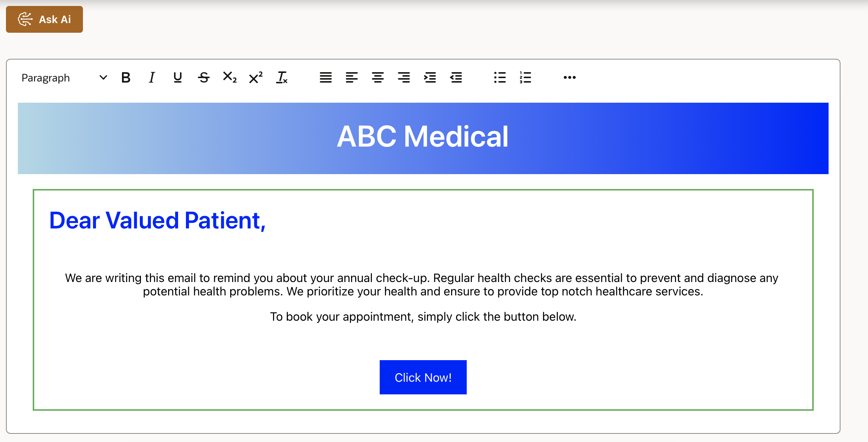Screen dimensions: 868x442
Task: Click the 'Click Now!' button
Action: 423,377
